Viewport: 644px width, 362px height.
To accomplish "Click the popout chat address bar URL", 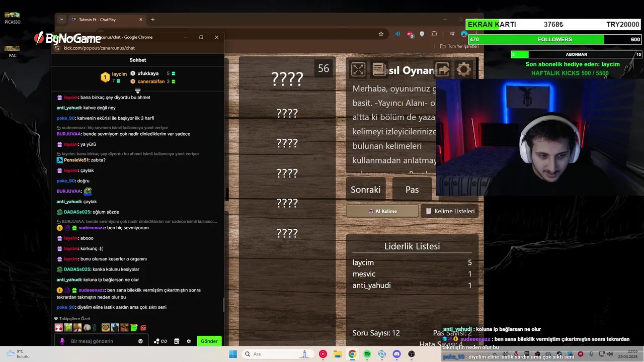I will pyautogui.click(x=99, y=48).
